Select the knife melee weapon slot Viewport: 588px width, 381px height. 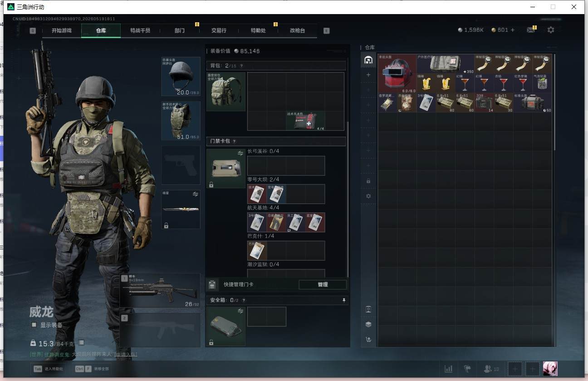click(x=181, y=209)
